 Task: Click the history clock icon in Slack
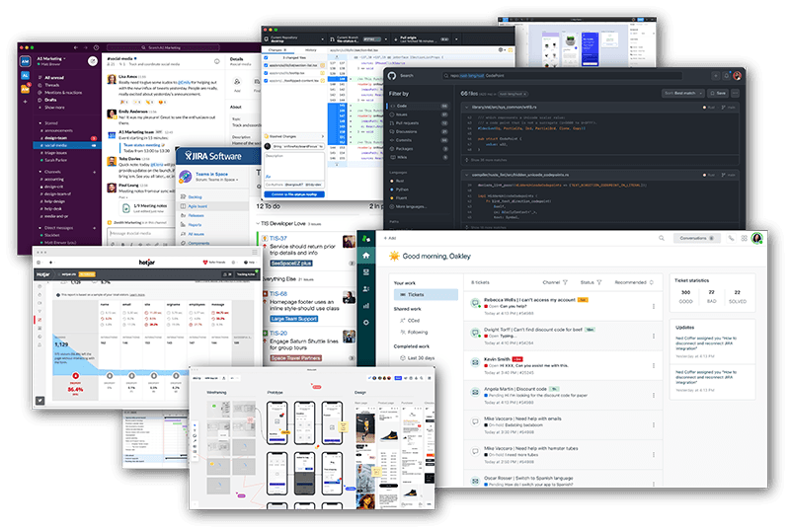click(x=96, y=47)
